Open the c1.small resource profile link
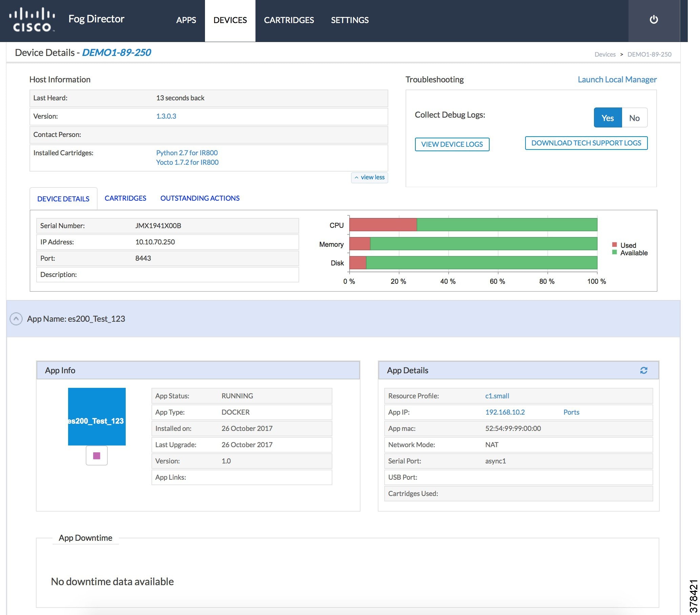700x615 pixels. (x=497, y=396)
